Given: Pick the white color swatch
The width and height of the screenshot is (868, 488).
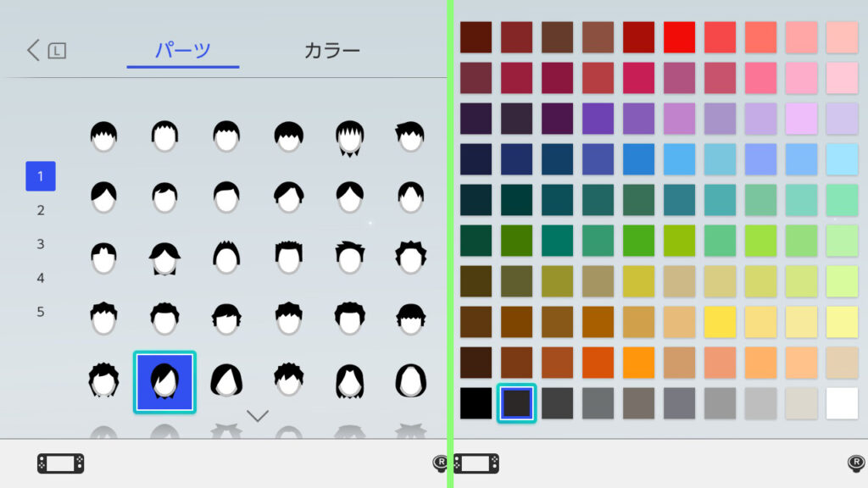Looking at the screenshot, I should 842,403.
